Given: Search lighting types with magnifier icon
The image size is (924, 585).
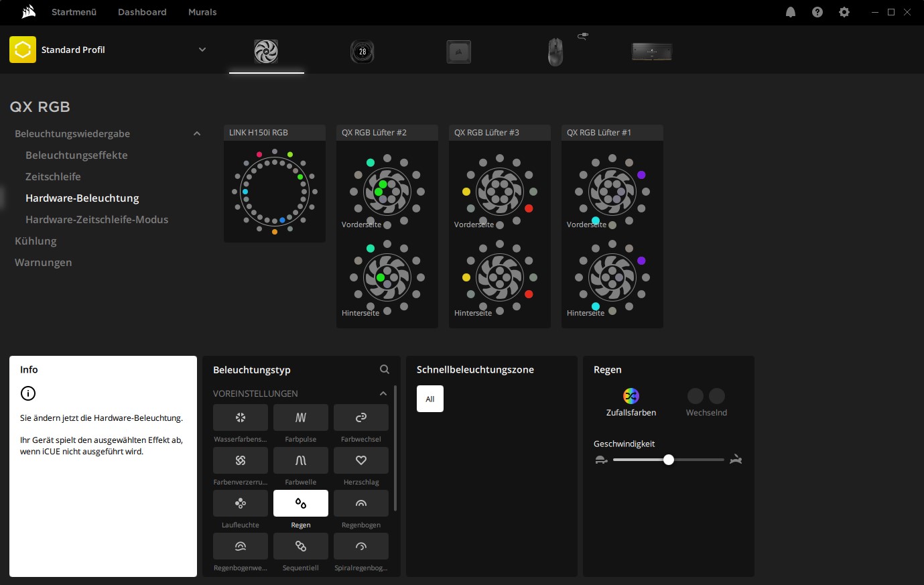Looking at the screenshot, I should coord(385,369).
